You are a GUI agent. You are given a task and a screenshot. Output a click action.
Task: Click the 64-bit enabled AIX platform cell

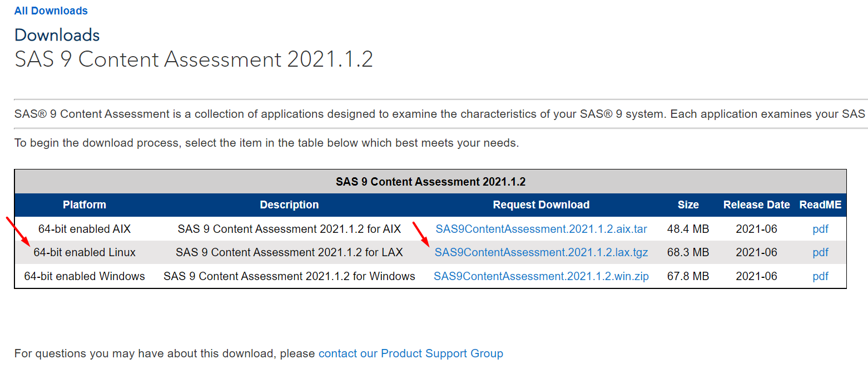point(85,229)
